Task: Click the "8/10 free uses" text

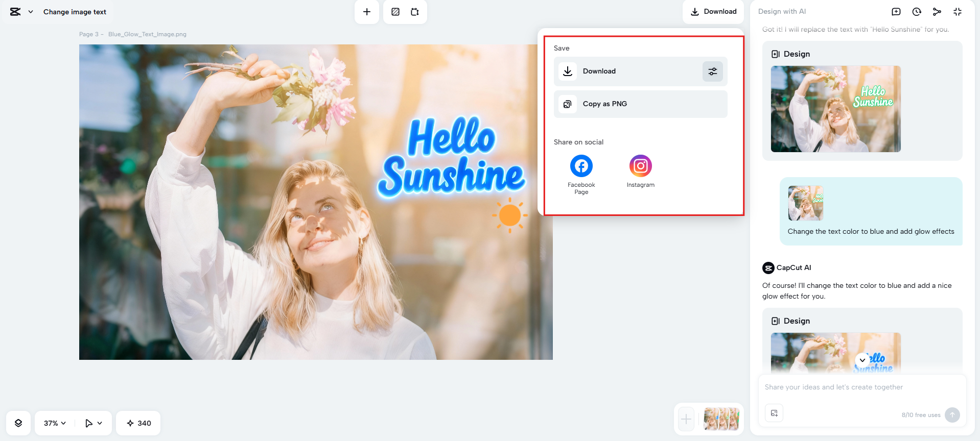Action: (921, 415)
